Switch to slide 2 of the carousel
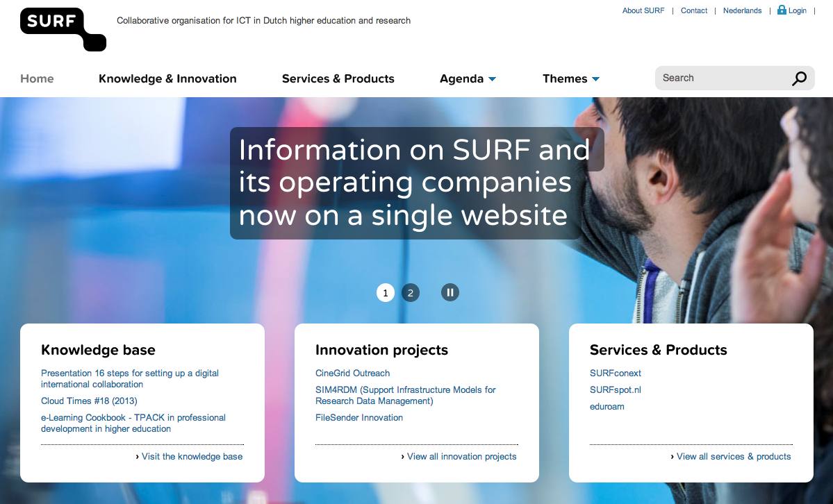The image size is (833, 504). coord(410,293)
